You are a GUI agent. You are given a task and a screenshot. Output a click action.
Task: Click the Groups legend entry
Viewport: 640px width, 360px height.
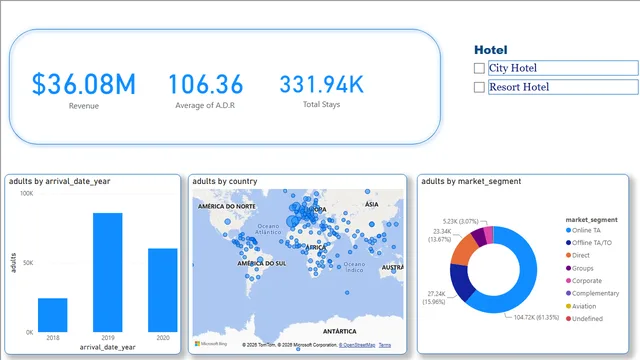click(580, 268)
